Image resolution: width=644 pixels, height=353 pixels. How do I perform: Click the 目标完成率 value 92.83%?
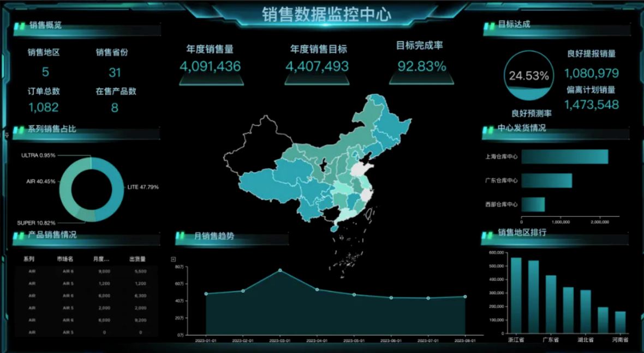pyautogui.click(x=422, y=66)
